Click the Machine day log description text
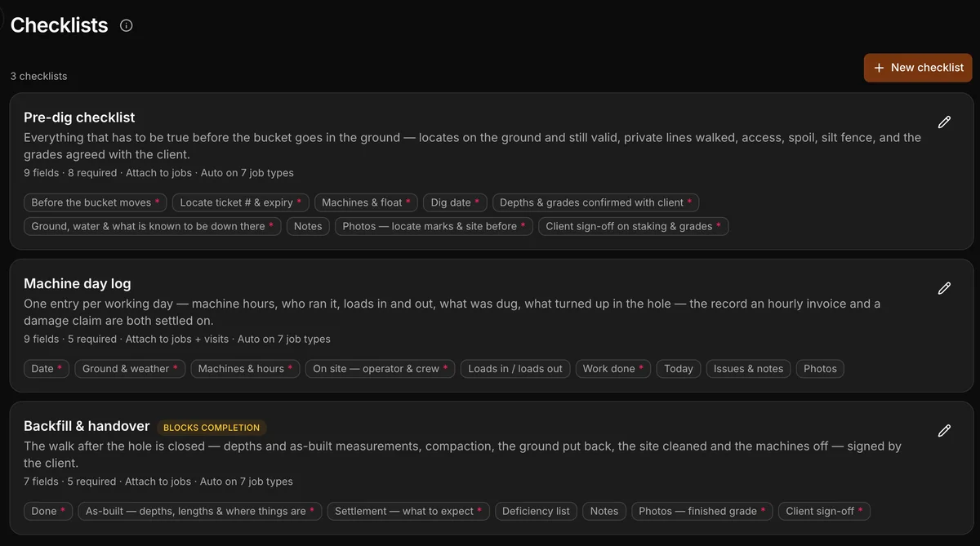This screenshot has width=980, height=546. click(452, 312)
